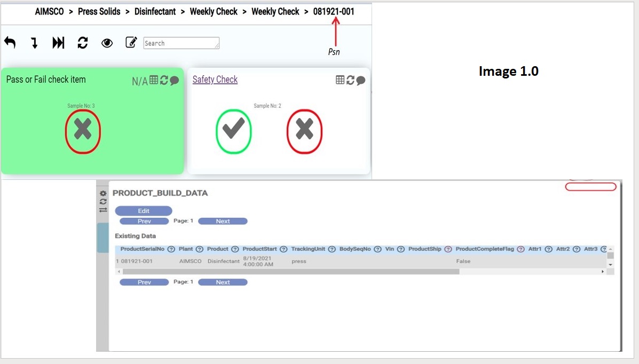Click the 081921-001 serial number cell

click(x=137, y=262)
